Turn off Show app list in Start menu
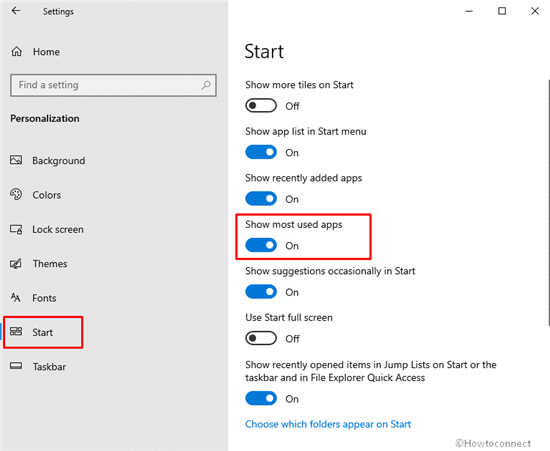The image size is (550, 451). (261, 152)
